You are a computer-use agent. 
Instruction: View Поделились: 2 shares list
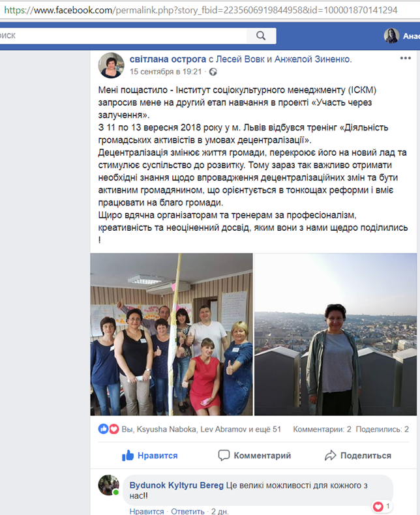[x=382, y=430]
